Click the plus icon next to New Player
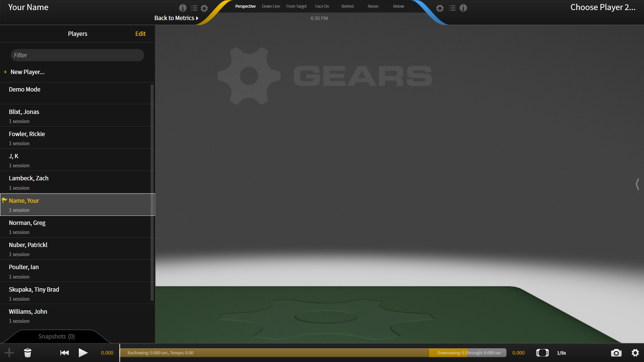 click(5, 72)
